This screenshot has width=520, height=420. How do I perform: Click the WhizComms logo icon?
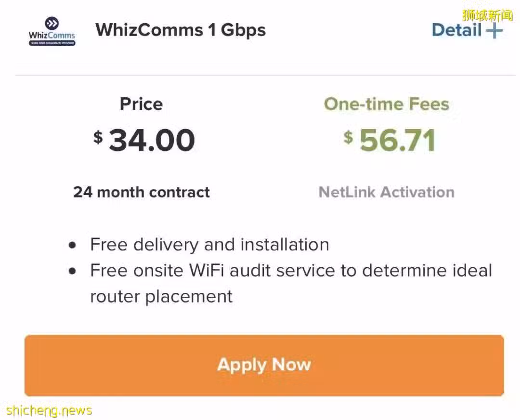click(52, 31)
